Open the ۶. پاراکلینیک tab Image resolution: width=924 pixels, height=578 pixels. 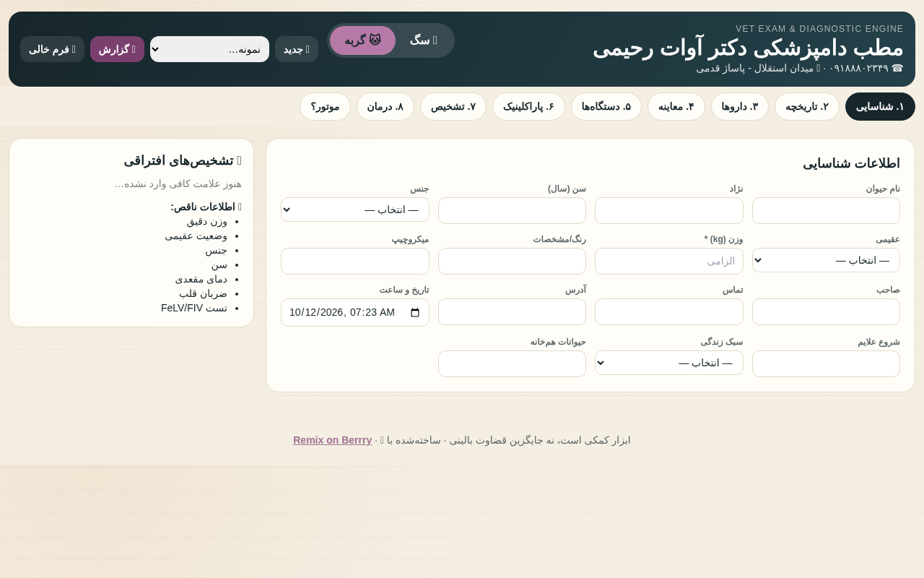coord(528,106)
